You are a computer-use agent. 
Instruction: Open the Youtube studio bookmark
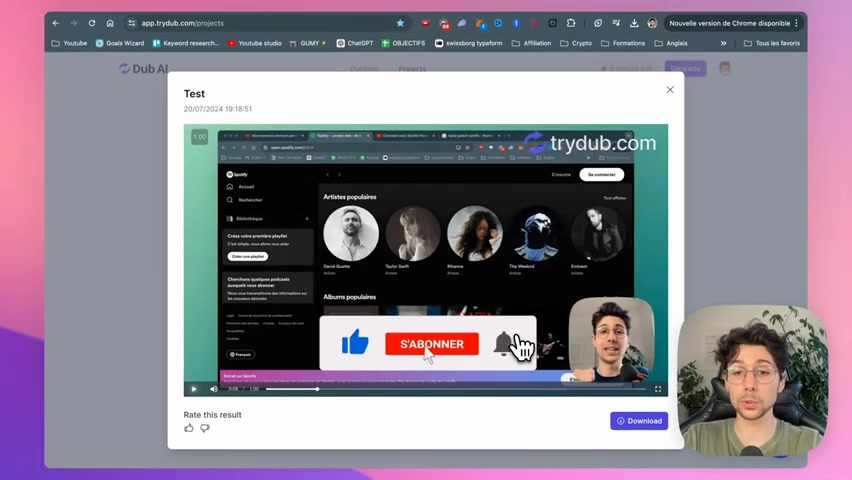[255, 43]
